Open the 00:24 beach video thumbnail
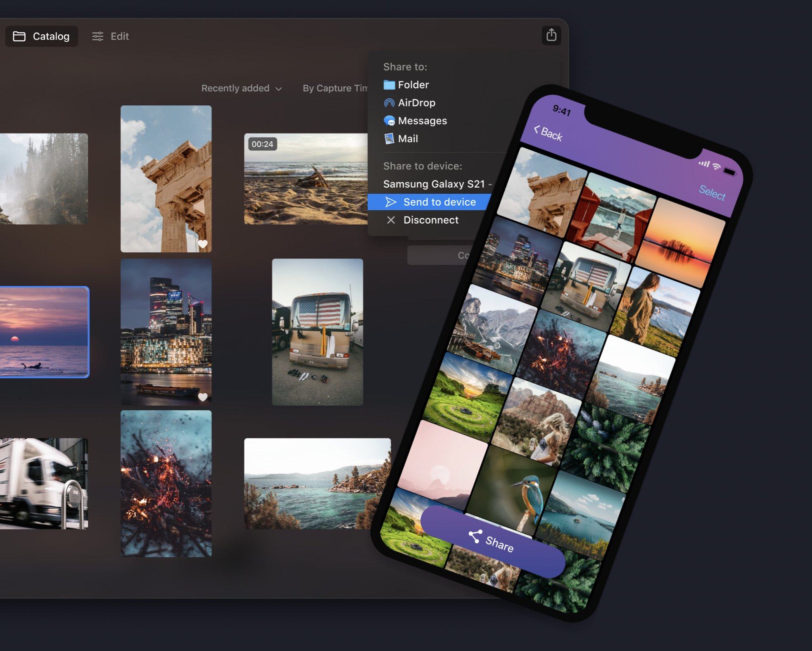 (x=306, y=179)
